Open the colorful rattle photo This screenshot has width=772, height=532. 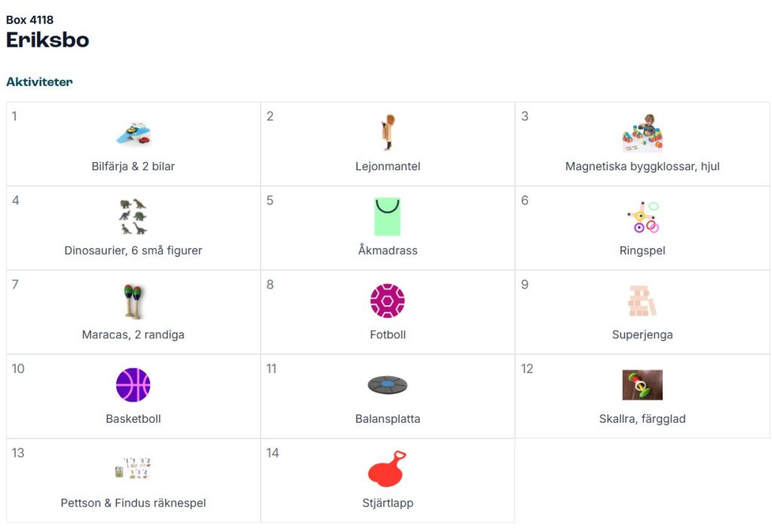coord(642,385)
